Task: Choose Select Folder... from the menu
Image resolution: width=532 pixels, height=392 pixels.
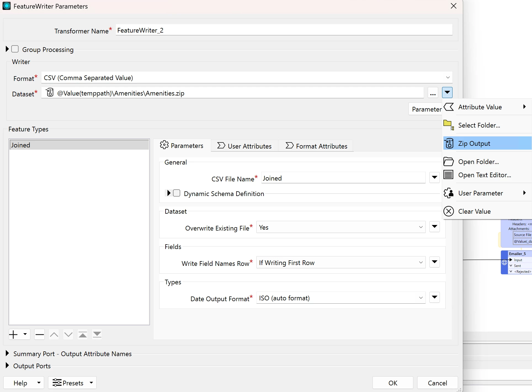Action: (x=488, y=125)
